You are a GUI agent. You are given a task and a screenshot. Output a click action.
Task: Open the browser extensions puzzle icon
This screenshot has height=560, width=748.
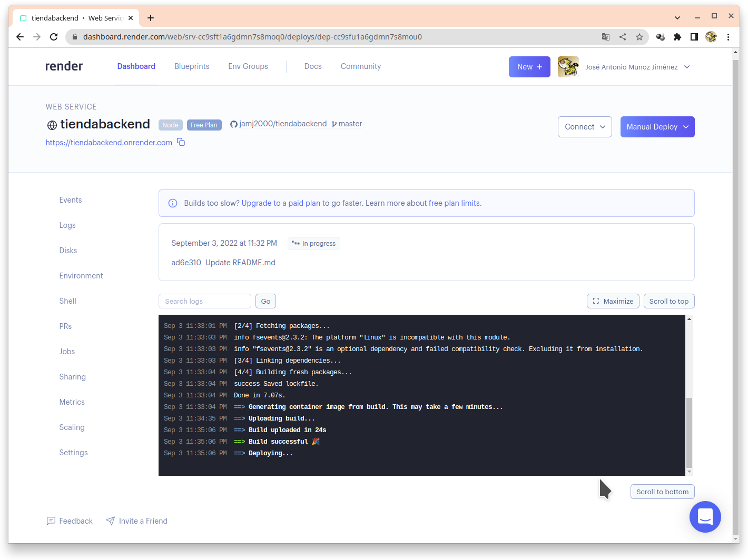[x=677, y=37]
